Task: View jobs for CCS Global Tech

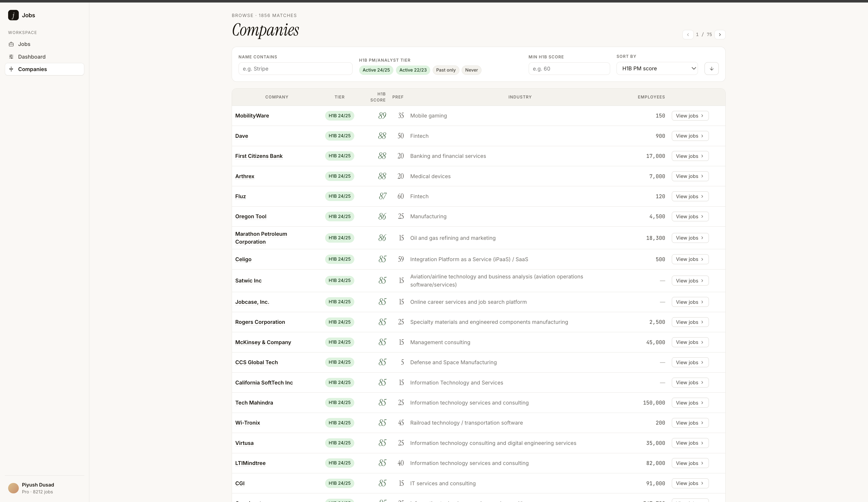Action: point(690,362)
